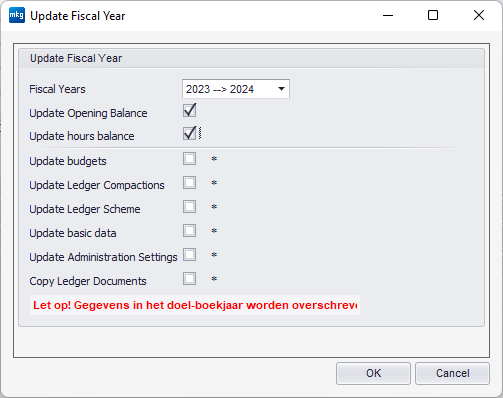This screenshot has height=398, width=503.
Task: Maximize the Update Fiscal Year dialog
Action: [x=433, y=15]
